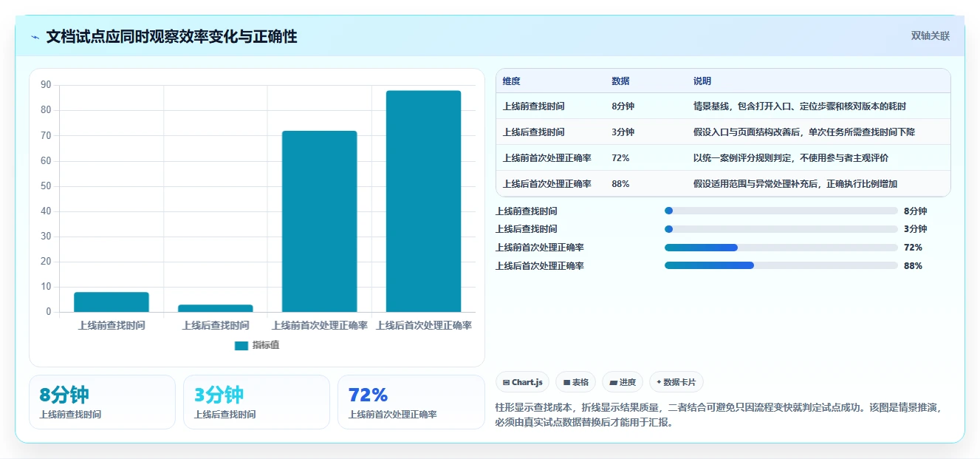This screenshot has width=980, height=459.
Task: Click the x-axis label 上线后首次处理正确率
Action: click(424, 325)
